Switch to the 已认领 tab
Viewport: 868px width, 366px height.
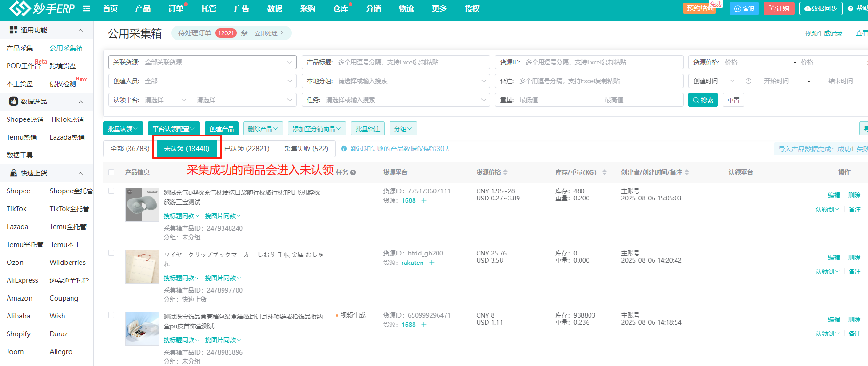(x=247, y=149)
